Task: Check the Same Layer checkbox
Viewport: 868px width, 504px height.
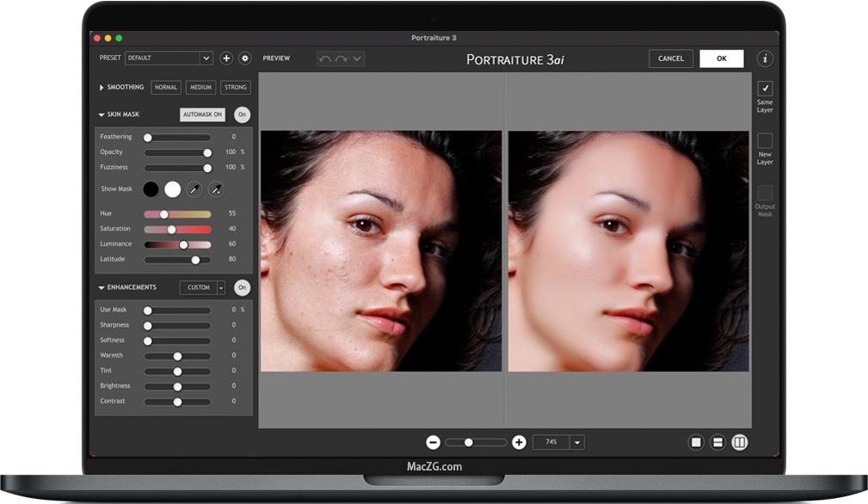Action: (765, 89)
